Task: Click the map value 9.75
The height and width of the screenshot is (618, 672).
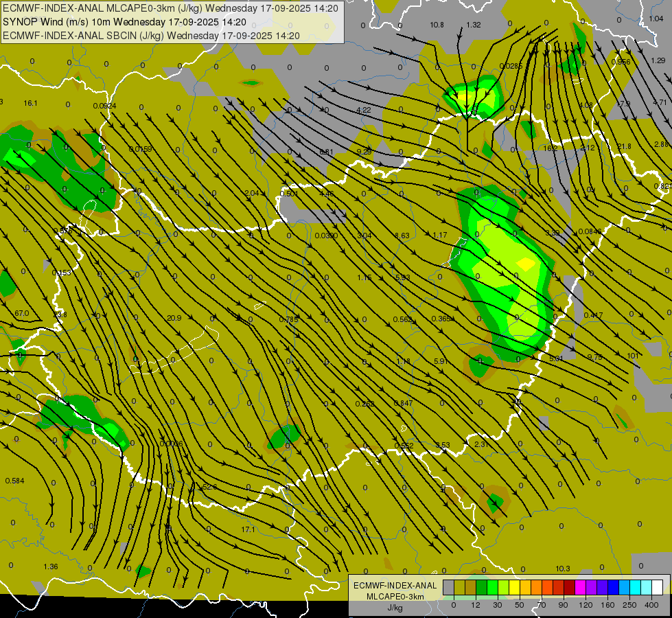Action: point(595,357)
